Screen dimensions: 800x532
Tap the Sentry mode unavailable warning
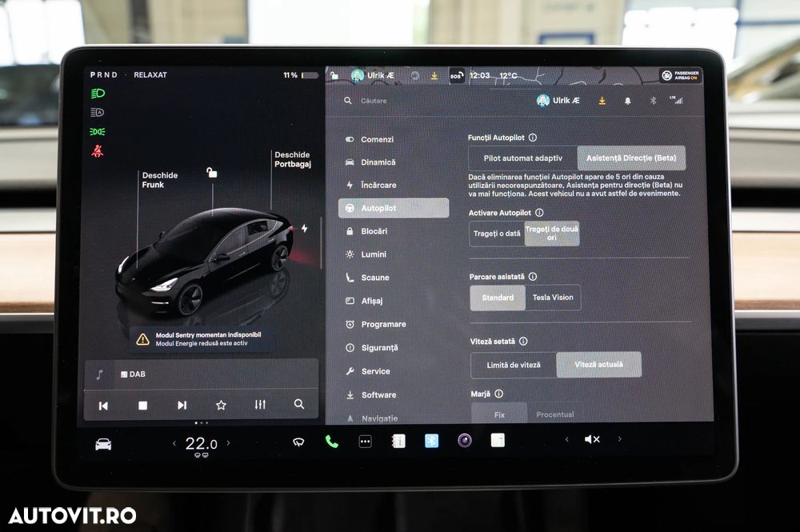[201, 339]
